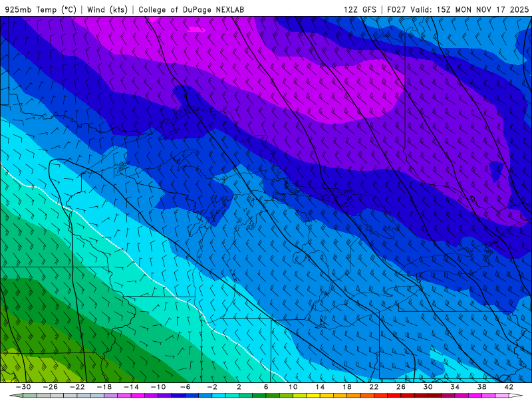532x399 pixels.
Task: Click the -6 color bar label
Action: click(x=186, y=387)
